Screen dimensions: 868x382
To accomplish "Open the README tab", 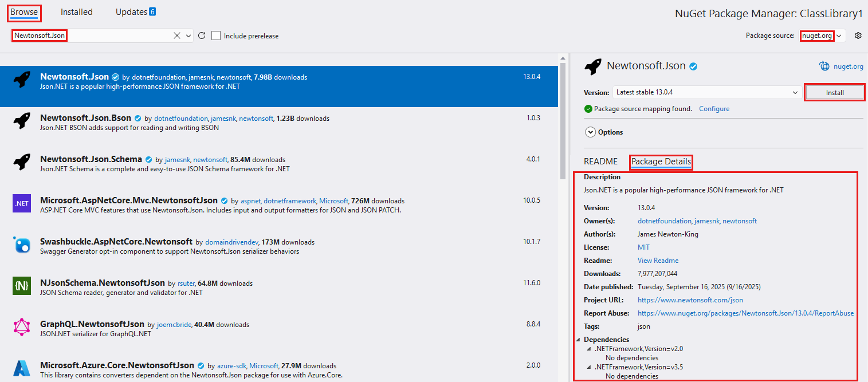I will coord(601,162).
